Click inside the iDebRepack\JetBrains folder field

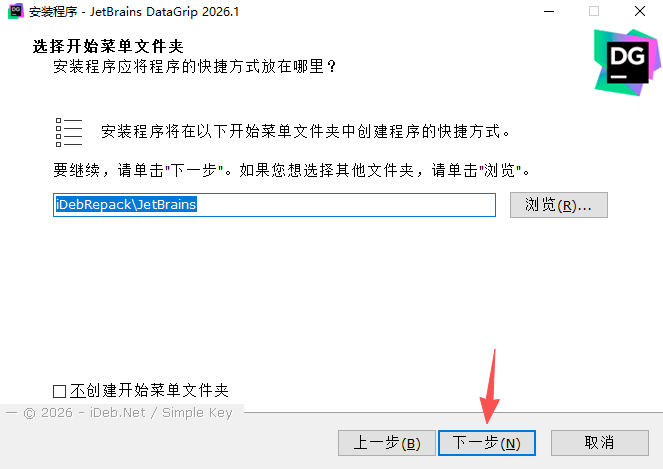coord(274,205)
